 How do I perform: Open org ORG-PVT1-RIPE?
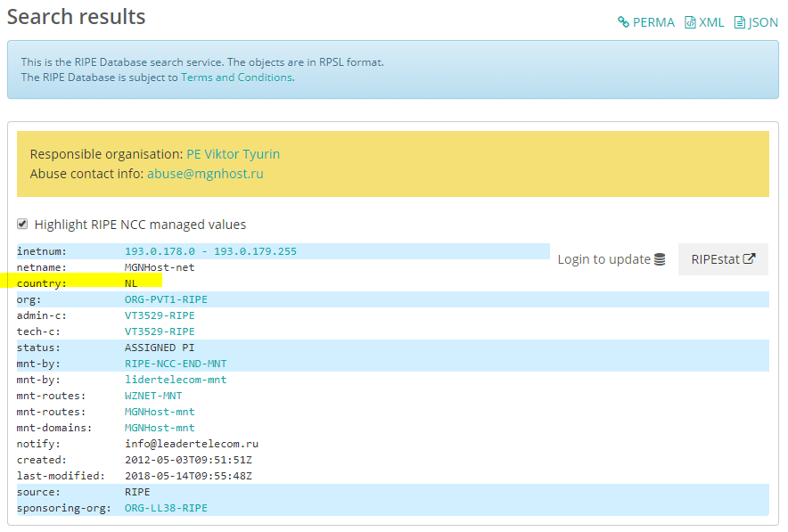tap(166, 299)
